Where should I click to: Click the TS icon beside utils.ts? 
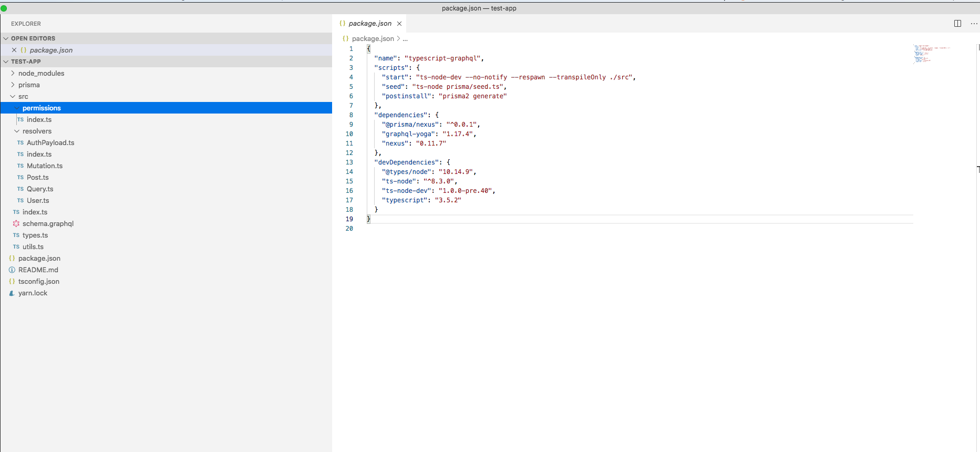(x=16, y=246)
